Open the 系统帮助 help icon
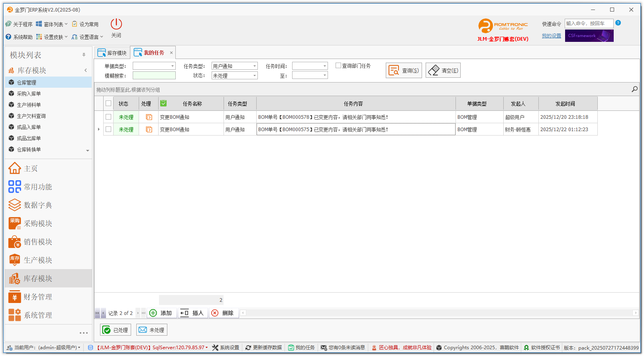 click(8, 37)
